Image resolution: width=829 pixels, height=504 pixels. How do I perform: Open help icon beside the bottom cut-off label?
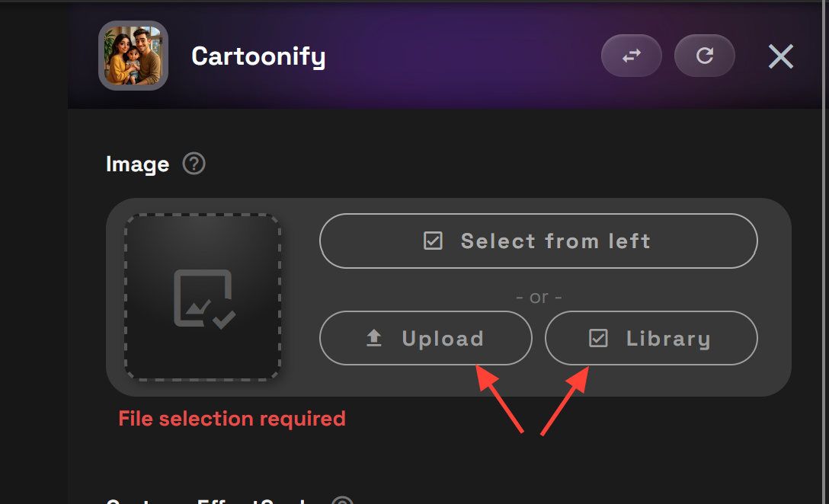[342, 501]
